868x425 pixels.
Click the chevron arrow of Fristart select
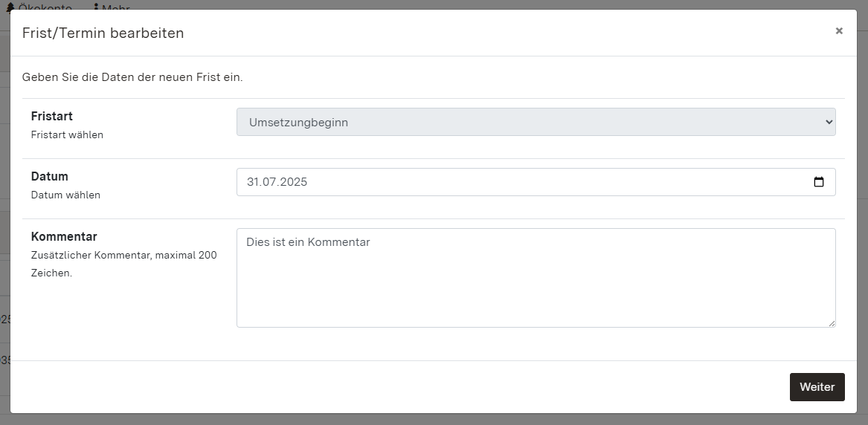pyautogui.click(x=829, y=123)
